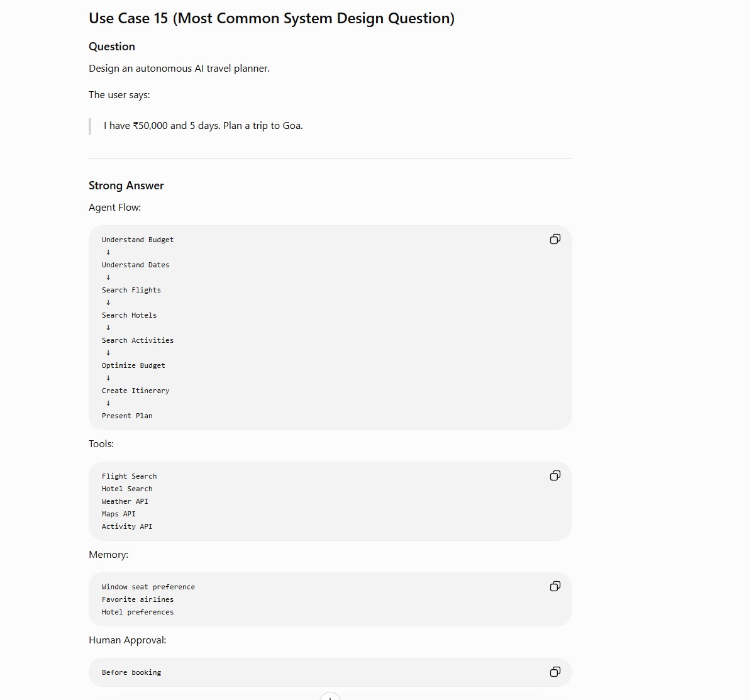Click 'Search Flights' line in agent flow
This screenshot has height=700, width=749.
tap(131, 290)
